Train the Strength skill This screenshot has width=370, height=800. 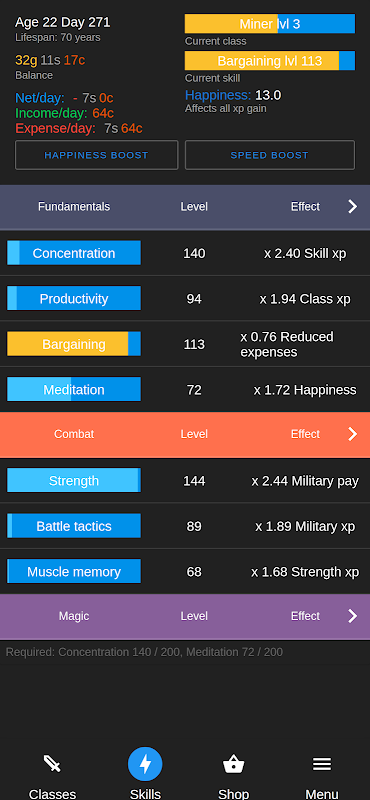click(74, 481)
